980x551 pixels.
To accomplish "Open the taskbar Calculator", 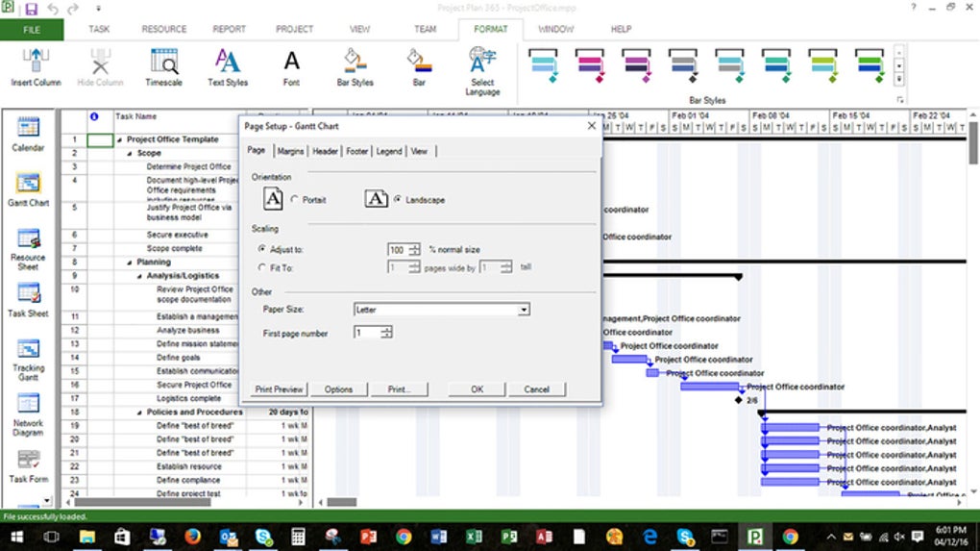I will coord(298,537).
